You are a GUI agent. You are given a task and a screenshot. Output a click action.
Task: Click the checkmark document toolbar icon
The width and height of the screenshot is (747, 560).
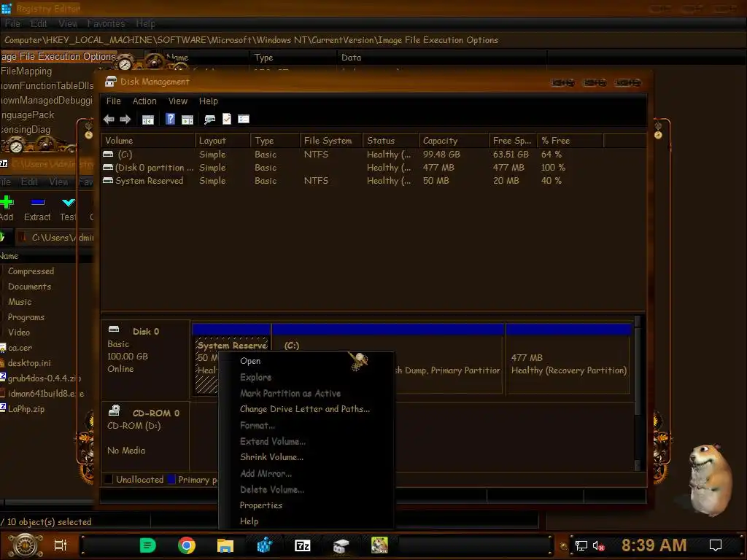[x=227, y=119]
